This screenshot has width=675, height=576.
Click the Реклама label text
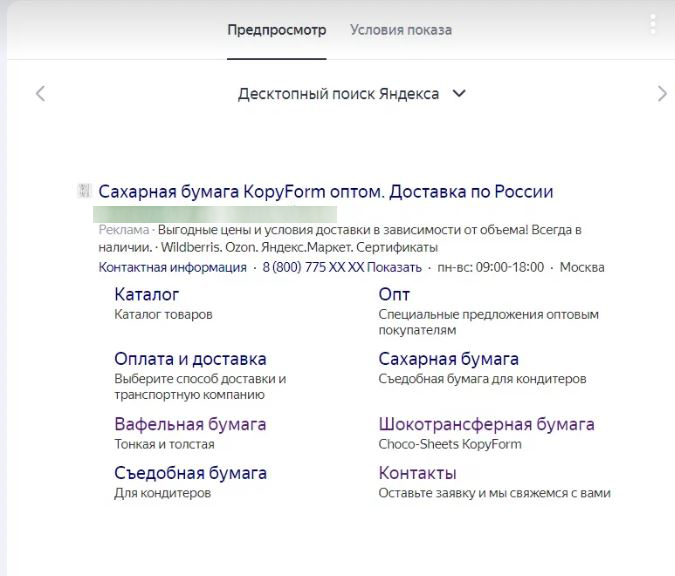(124, 230)
